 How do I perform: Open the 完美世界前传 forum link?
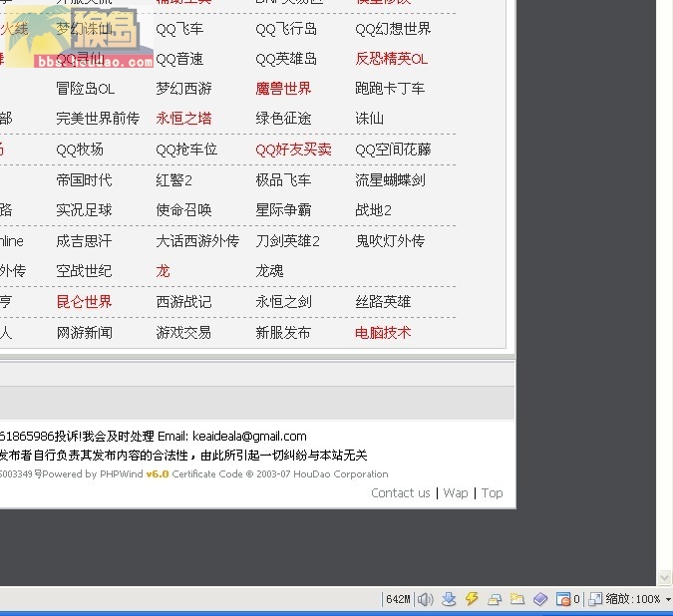pyautogui.click(x=98, y=119)
